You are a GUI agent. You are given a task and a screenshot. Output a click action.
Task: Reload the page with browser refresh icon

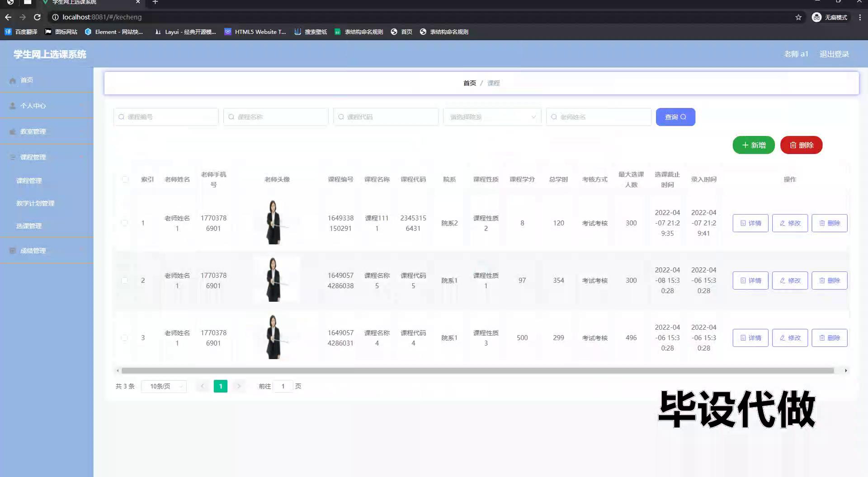[x=38, y=17]
